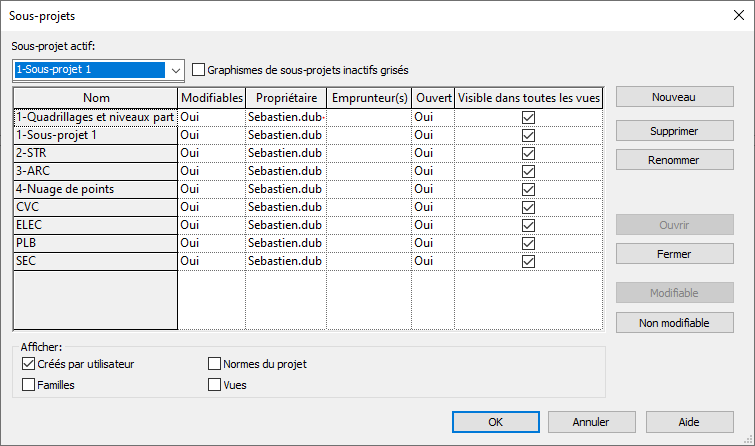The width and height of the screenshot is (755, 446).
Task: Enable the Familles checkbox
Action: pos(27,384)
